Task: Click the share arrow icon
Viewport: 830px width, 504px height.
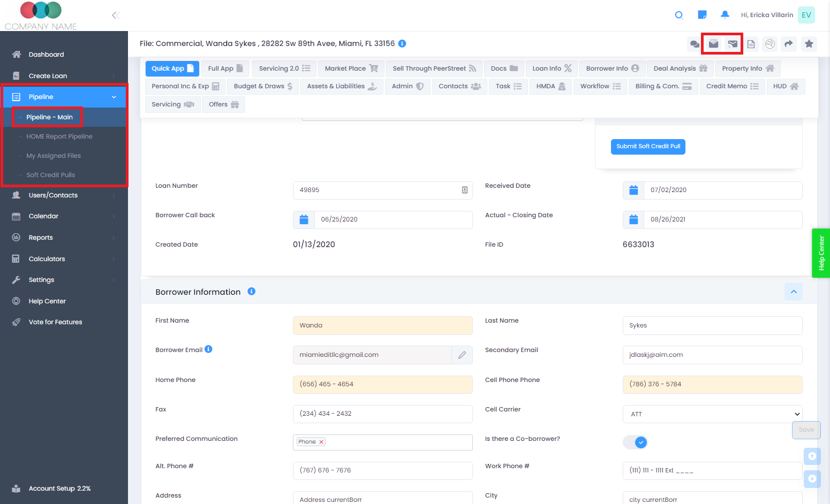Action: click(788, 44)
